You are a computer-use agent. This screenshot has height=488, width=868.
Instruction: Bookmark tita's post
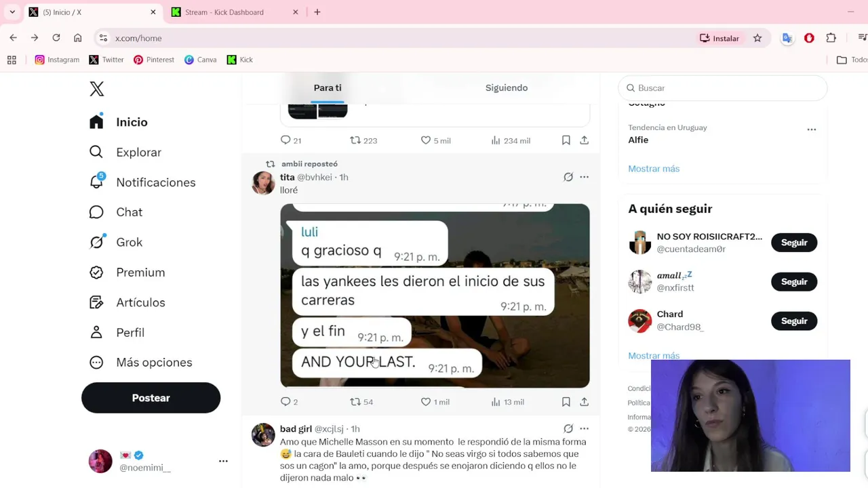pyautogui.click(x=566, y=402)
